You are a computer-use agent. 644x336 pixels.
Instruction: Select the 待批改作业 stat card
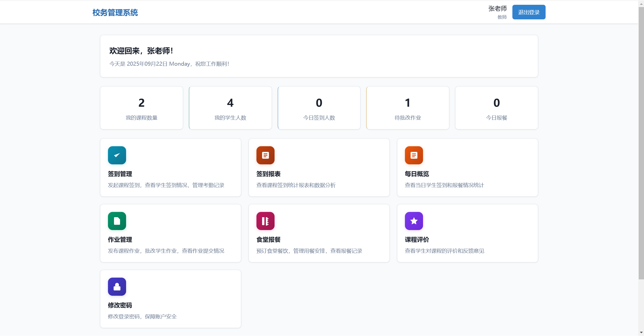coord(408,108)
